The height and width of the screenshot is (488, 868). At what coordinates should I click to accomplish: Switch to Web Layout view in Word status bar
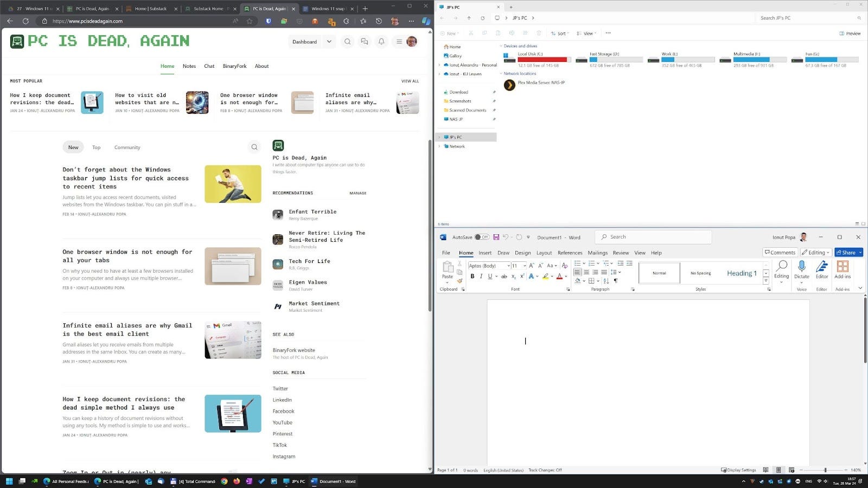(792, 470)
